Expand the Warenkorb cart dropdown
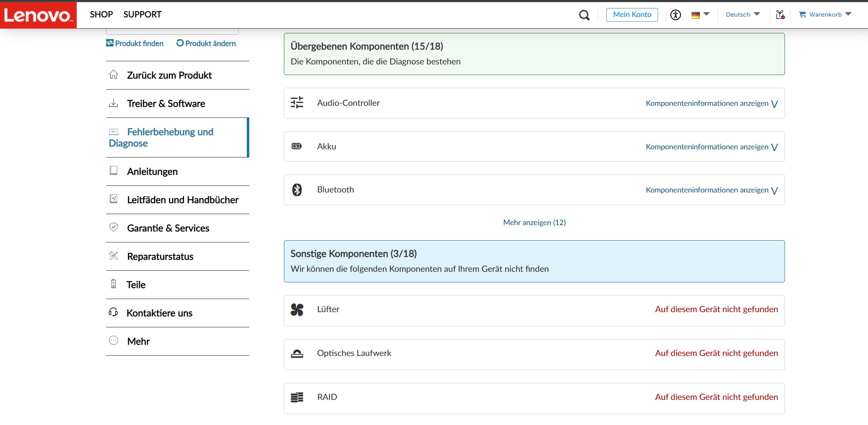Image resolution: width=868 pixels, height=425 pixels. (825, 15)
